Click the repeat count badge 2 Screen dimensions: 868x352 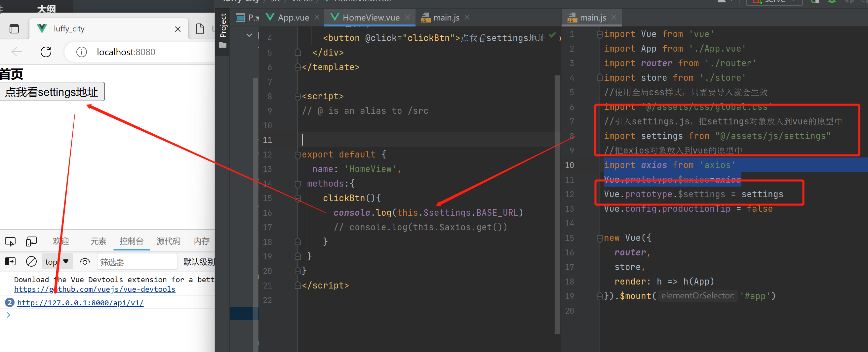10,302
